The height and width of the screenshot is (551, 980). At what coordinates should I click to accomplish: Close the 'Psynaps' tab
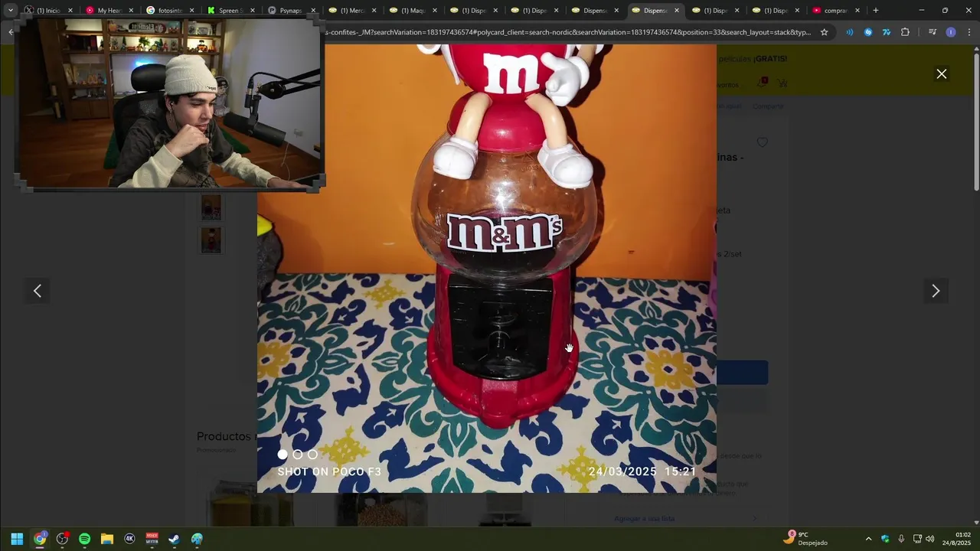(x=313, y=11)
